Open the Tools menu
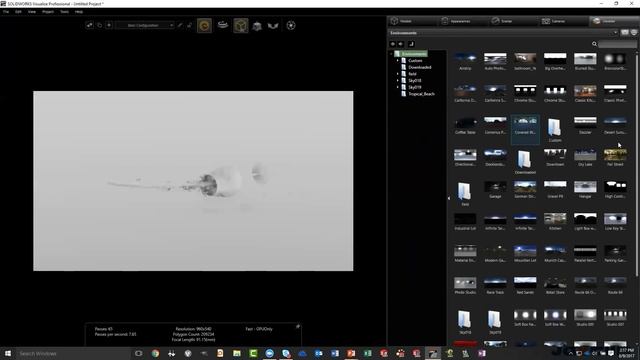Image resolution: width=640 pixels, height=360 pixels. coord(64,12)
